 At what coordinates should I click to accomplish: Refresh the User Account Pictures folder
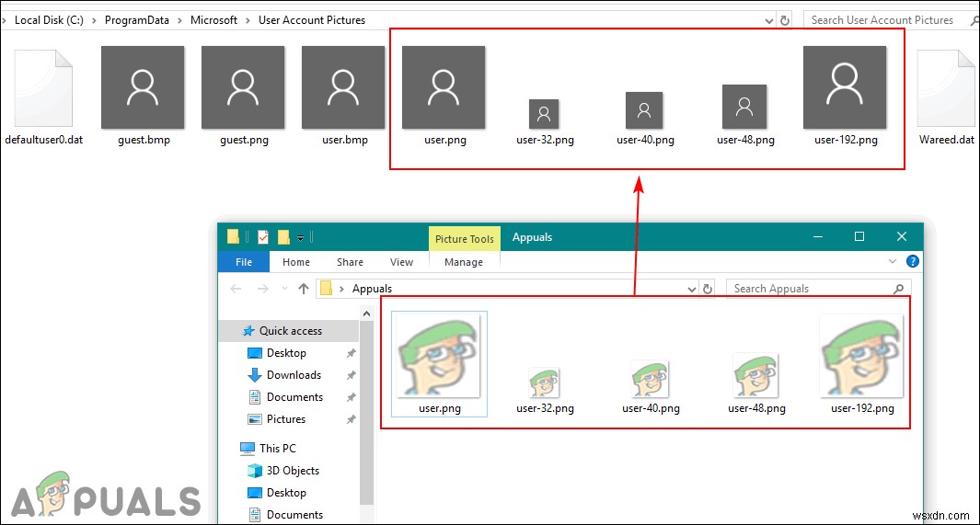pyautogui.click(x=785, y=20)
